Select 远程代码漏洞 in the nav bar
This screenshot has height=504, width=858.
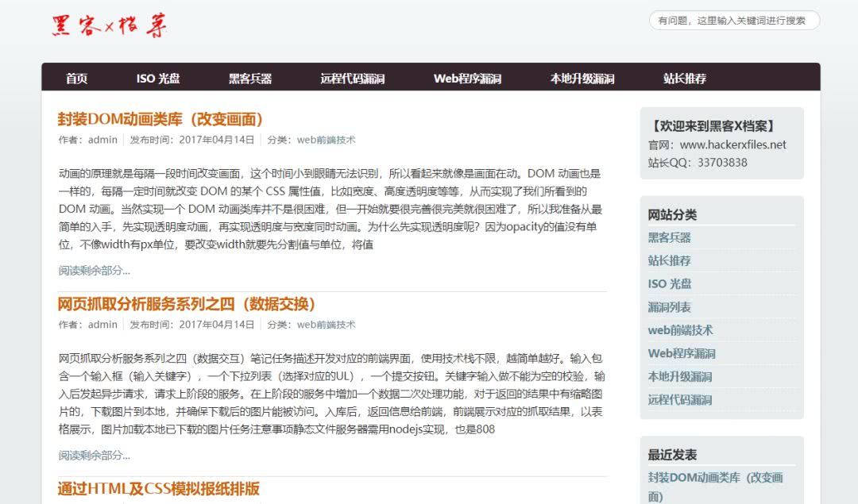pyautogui.click(x=353, y=78)
